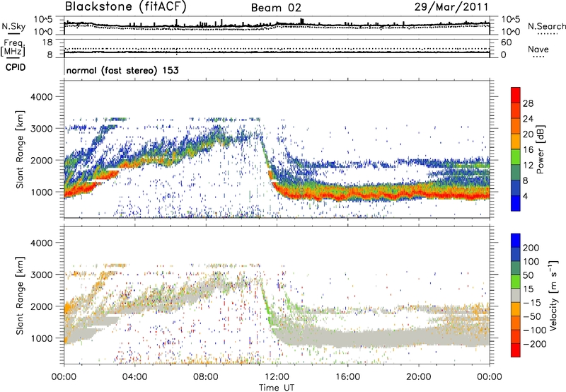The height and width of the screenshot is (392, 566).
Task: Click the -200 label on the velocity colorbar
Action: click(x=534, y=344)
